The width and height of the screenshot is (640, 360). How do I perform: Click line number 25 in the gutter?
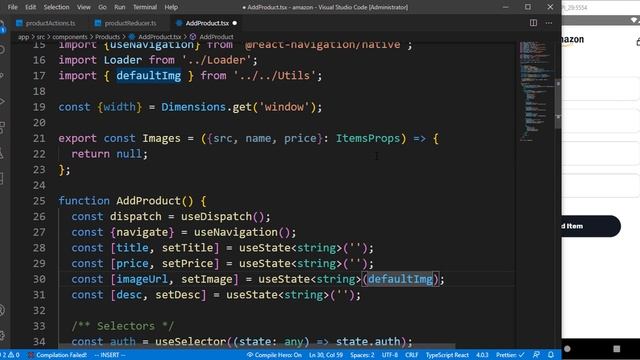[39, 201]
